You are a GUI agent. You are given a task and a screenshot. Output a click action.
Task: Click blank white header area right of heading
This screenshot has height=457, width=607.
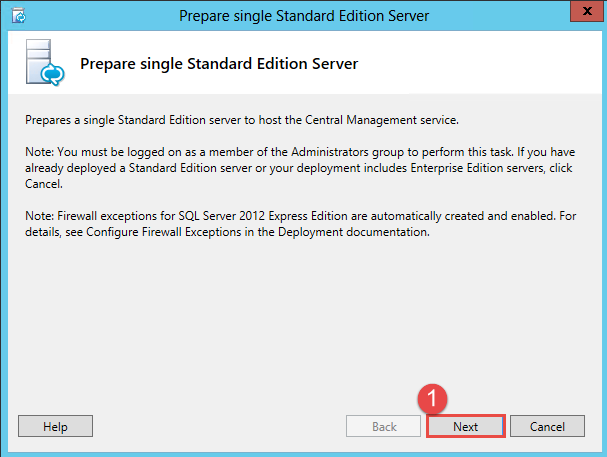480,64
